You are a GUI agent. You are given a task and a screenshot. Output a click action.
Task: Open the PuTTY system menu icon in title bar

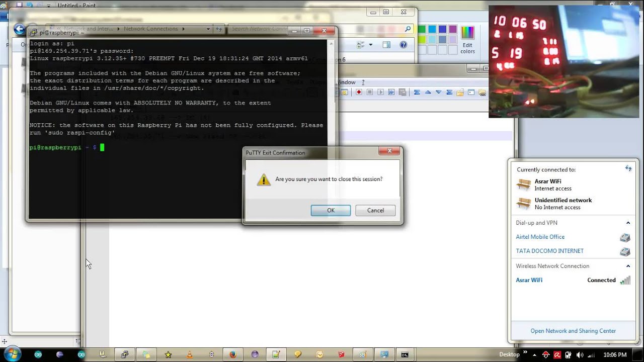tap(33, 32)
